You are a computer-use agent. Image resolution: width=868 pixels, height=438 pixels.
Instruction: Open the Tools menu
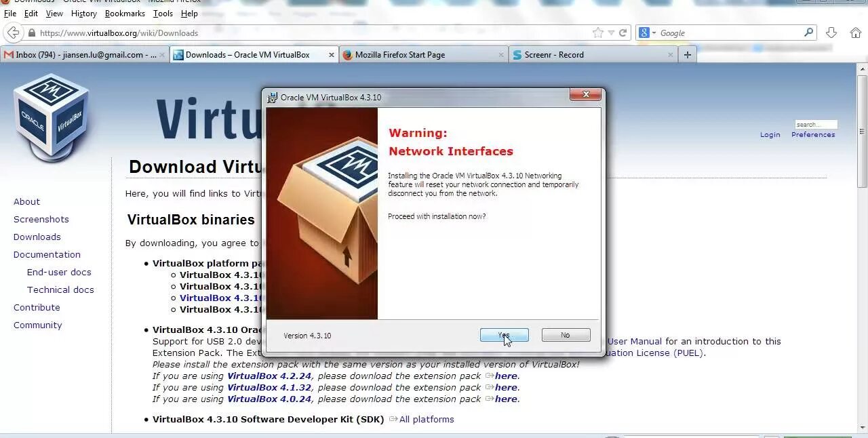click(x=163, y=13)
